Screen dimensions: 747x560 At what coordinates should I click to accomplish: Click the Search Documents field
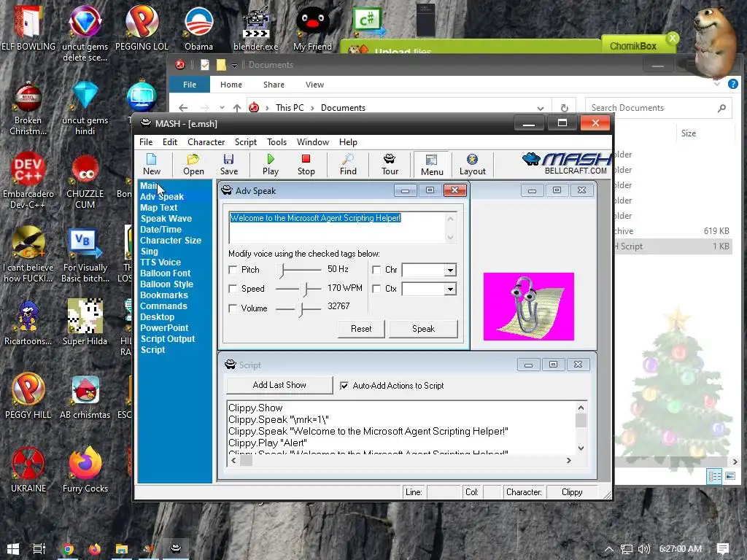pos(658,108)
